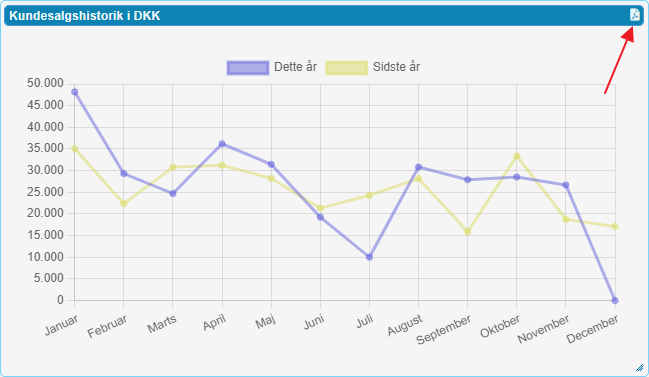Viewport: 649px width, 377px height.
Task: Select the November point on 'Sidste år' line
Action: [x=566, y=219]
